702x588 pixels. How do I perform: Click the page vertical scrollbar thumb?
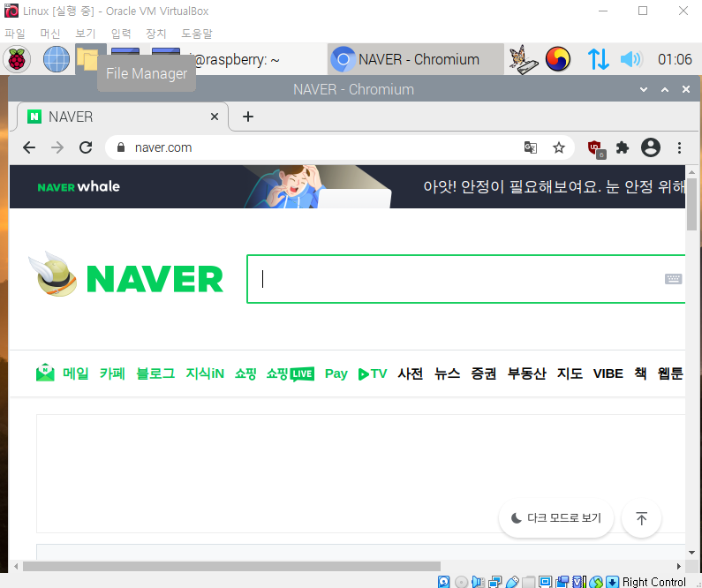[691, 204]
